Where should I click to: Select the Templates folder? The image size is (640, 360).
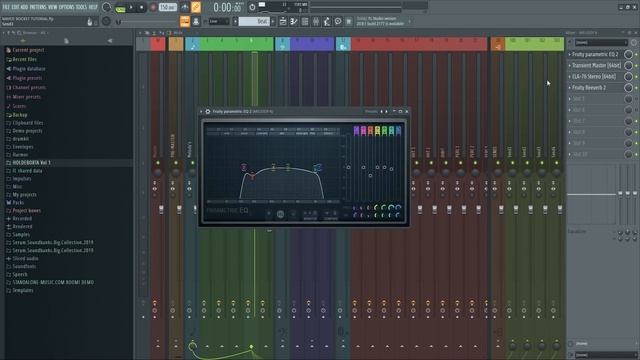[x=23, y=290]
